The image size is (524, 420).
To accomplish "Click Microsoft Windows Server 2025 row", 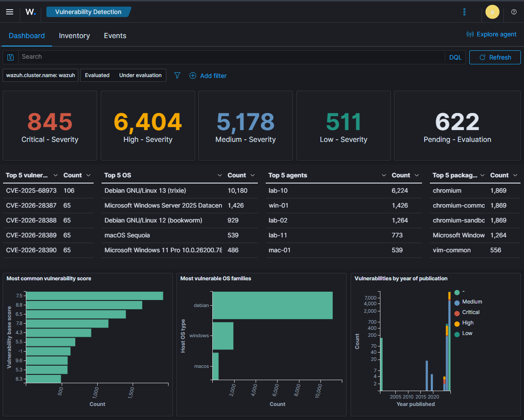I will coord(179,205).
